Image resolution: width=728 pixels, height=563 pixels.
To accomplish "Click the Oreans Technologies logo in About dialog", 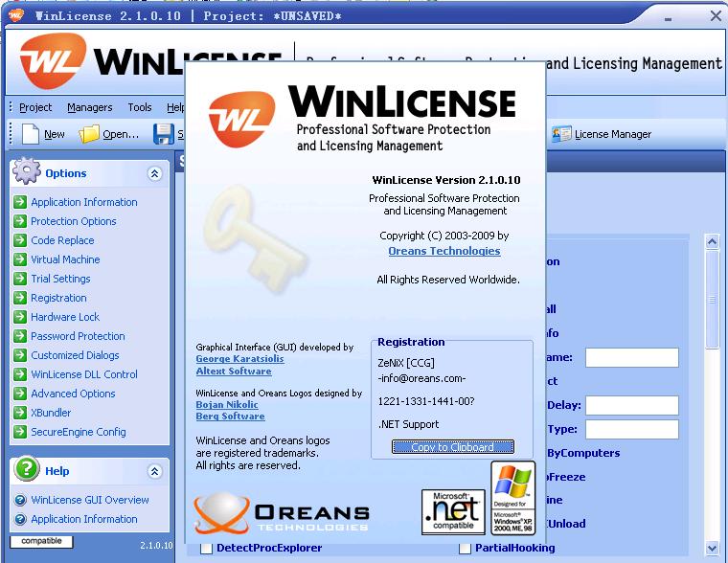I will (281, 513).
